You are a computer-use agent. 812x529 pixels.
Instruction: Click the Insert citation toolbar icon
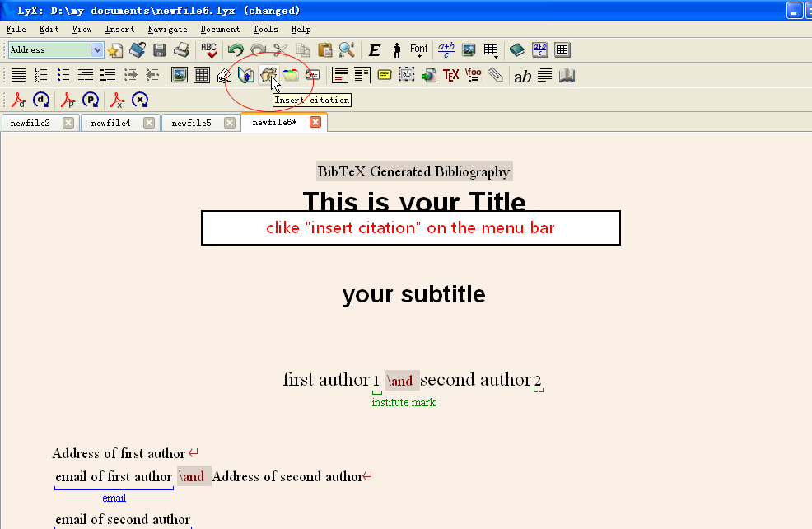pyautogui.click(x=269, y=75)
